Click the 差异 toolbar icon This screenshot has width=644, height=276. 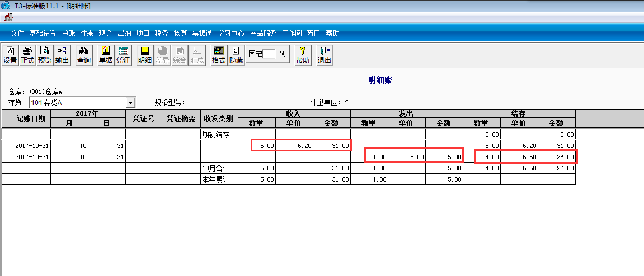point(162,55)
